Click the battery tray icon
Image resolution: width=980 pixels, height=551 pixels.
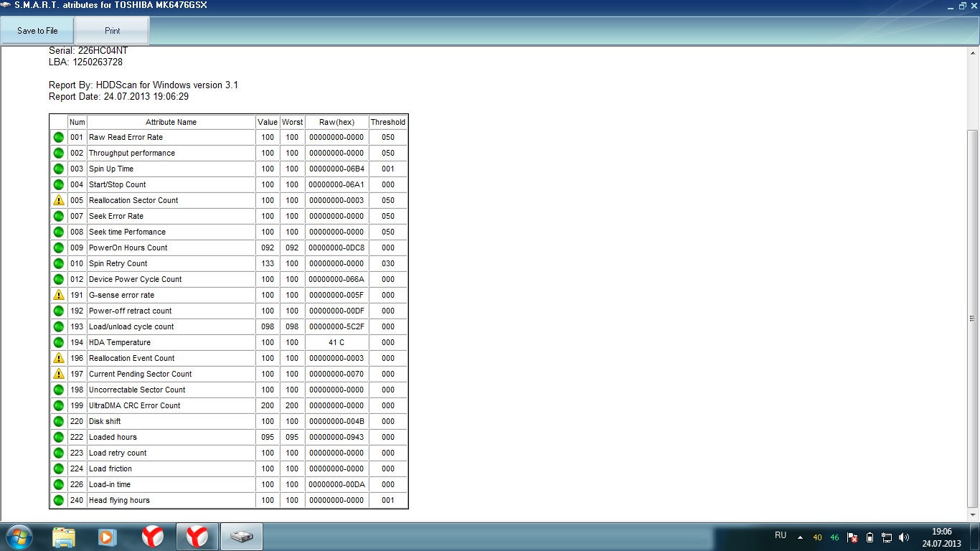point(870,537)
